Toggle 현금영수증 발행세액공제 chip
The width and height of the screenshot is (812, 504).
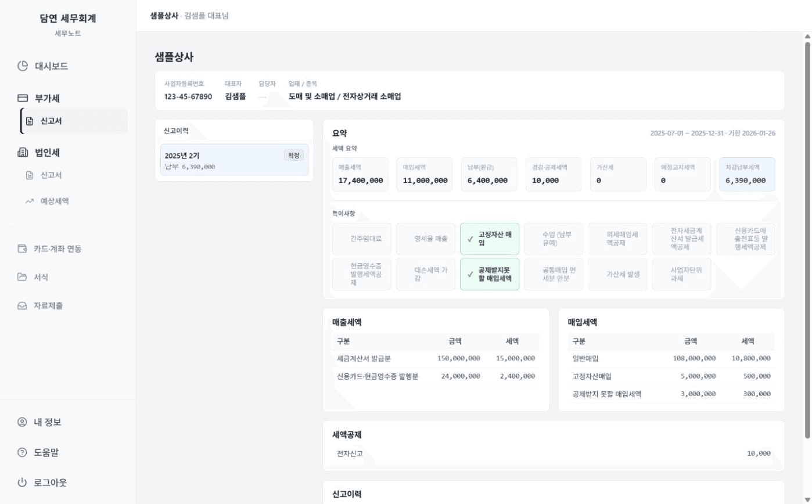[362, 274]
